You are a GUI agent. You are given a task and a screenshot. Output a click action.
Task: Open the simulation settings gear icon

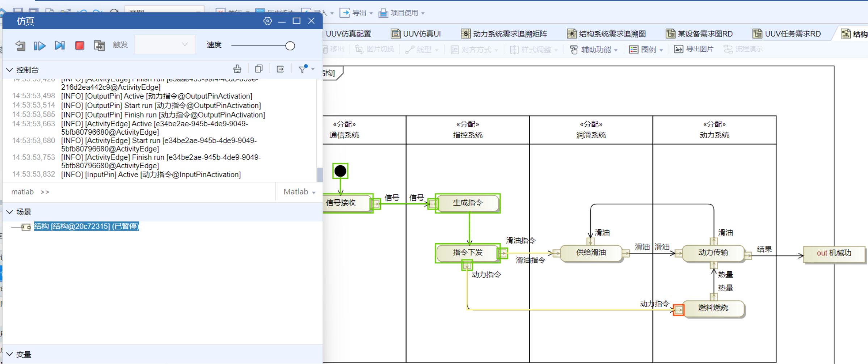pyautogui.click(x=267, y=21)
